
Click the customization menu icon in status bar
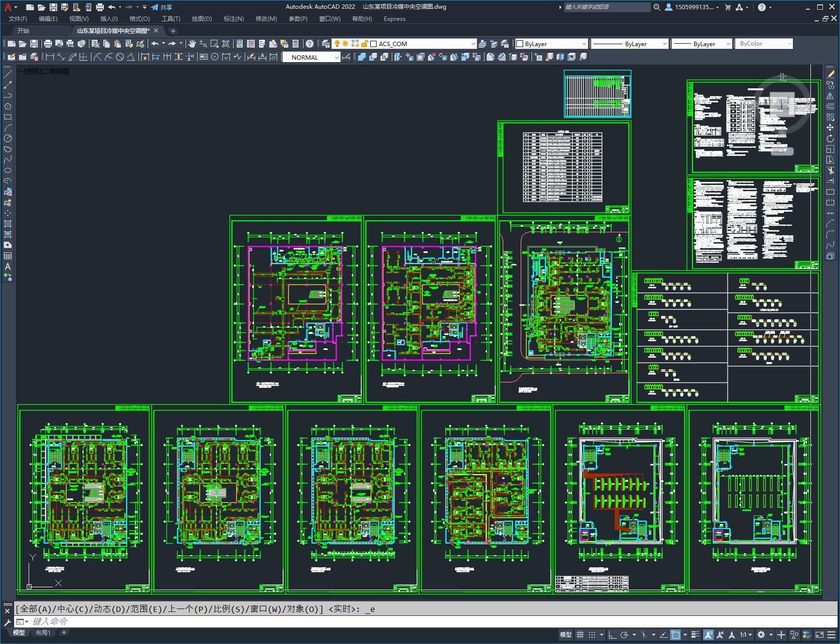[831, 634]
